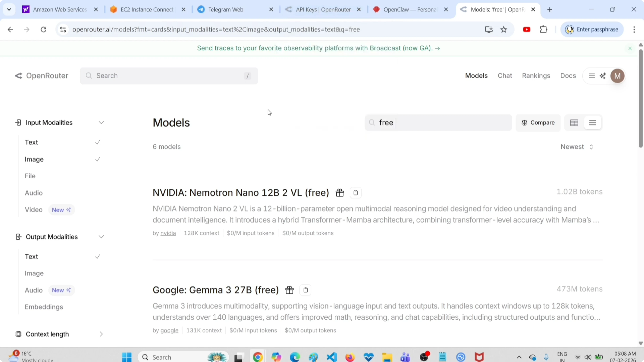Viewport: 644px width, 362px height.
Task: Click the gift icon beside NVIDIA Nemotron Nano
Action: coord(339,192)
